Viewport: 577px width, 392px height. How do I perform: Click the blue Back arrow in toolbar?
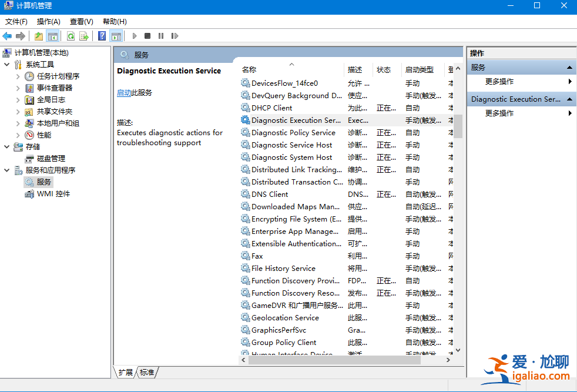(8, 36)
